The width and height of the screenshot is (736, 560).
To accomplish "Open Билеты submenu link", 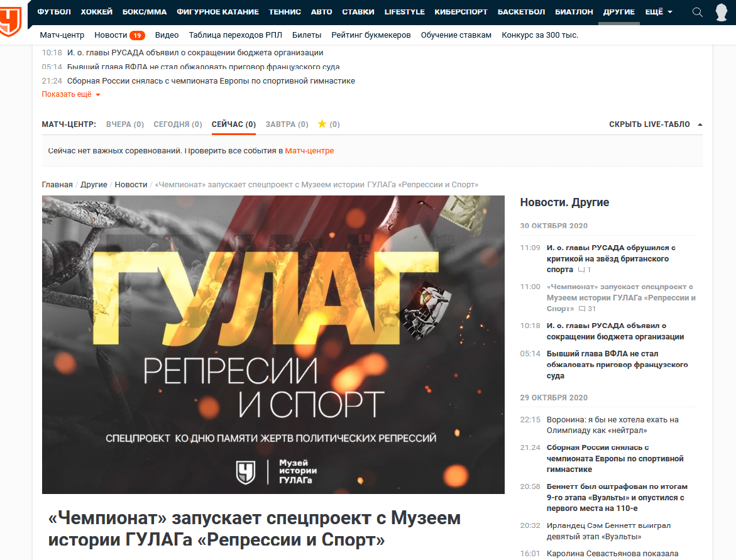I will click(x=307, y=35).
